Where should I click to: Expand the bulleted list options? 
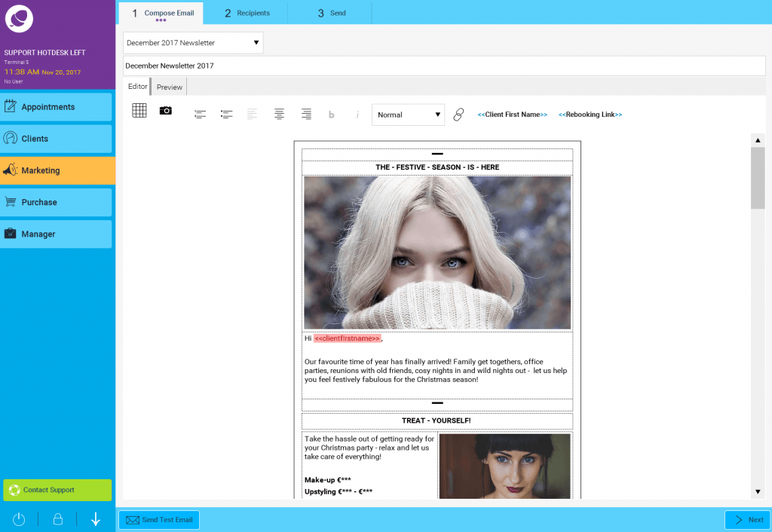pos(226,114)
